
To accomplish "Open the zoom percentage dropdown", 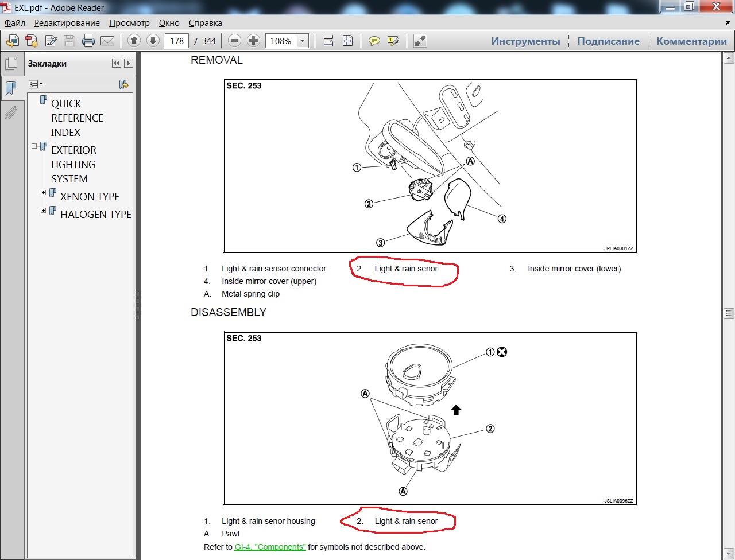I will pyautogui.click(x=303, y=41).
